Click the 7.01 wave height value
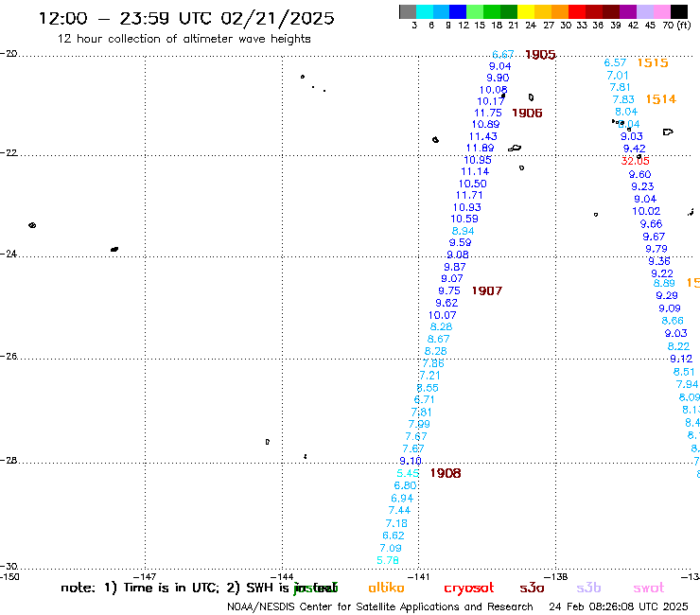 [x=618, y=76]
